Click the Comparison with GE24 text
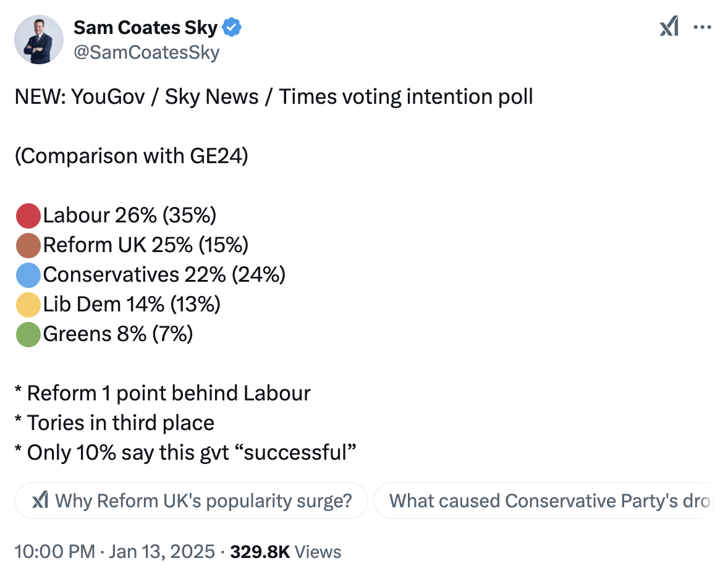 click(x=131, y=156)
